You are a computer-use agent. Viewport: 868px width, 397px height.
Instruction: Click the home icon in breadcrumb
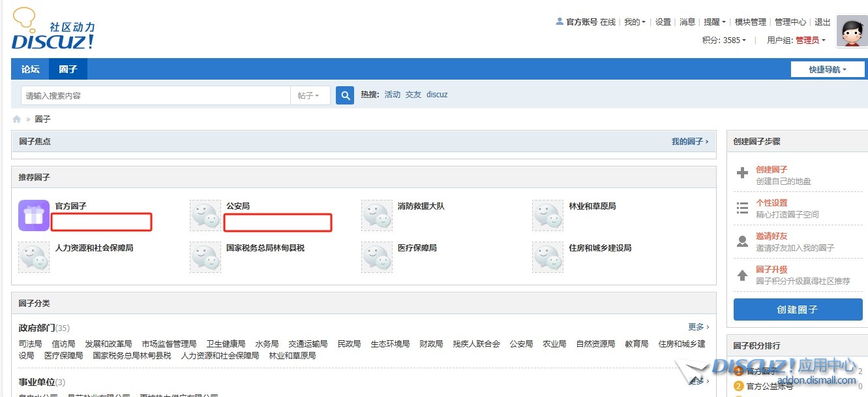pos(17,119)
